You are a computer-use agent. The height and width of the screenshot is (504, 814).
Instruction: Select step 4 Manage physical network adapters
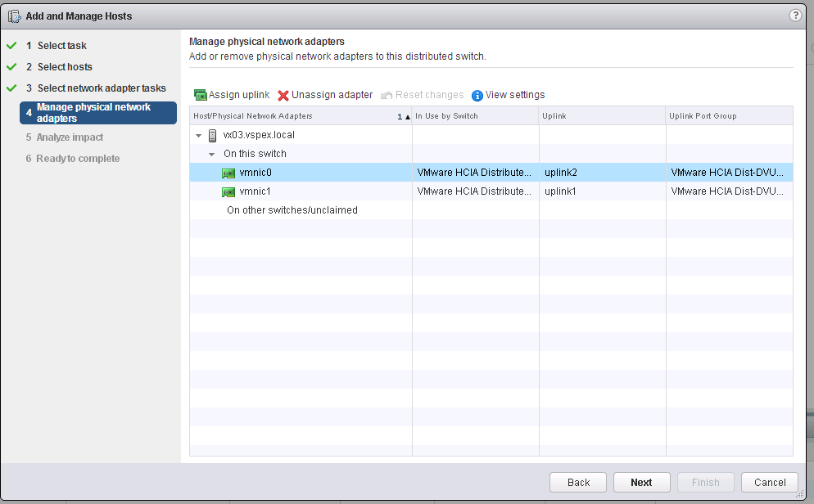tap(98, 113)
